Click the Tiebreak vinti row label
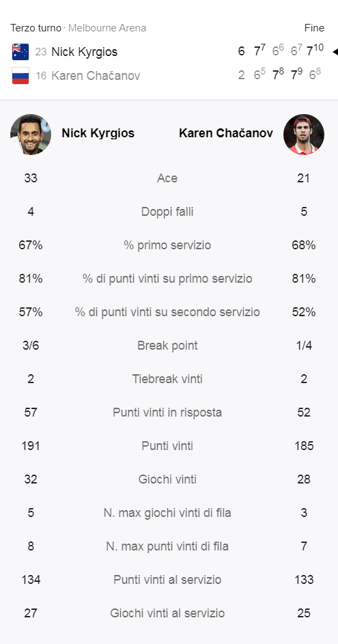 pyautogui.click(x=167, y=378)
